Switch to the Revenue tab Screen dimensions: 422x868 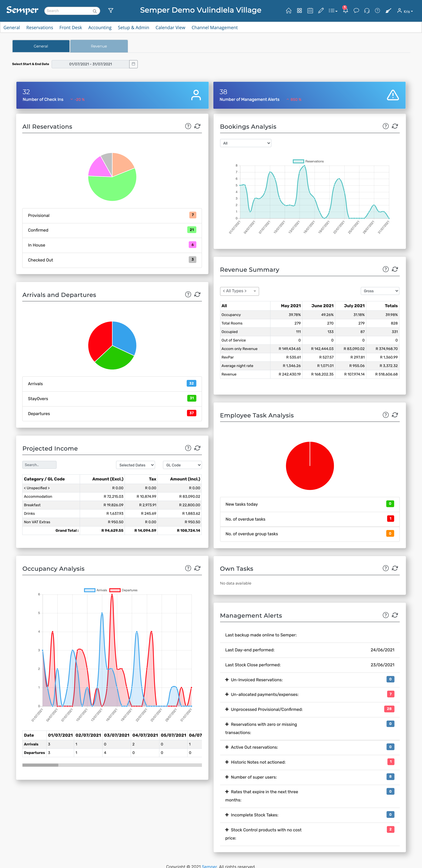click(99, 46)
